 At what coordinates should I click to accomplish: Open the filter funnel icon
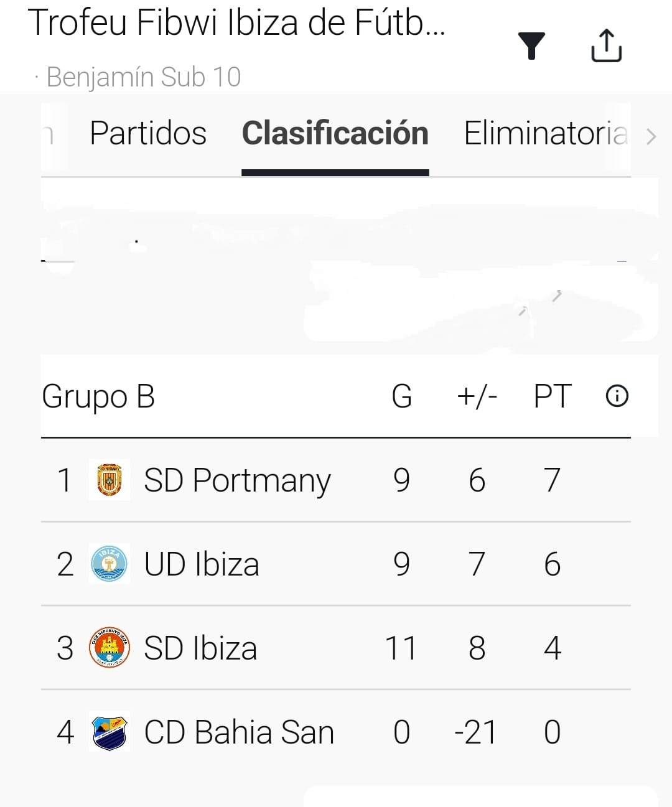click(531, 46)
